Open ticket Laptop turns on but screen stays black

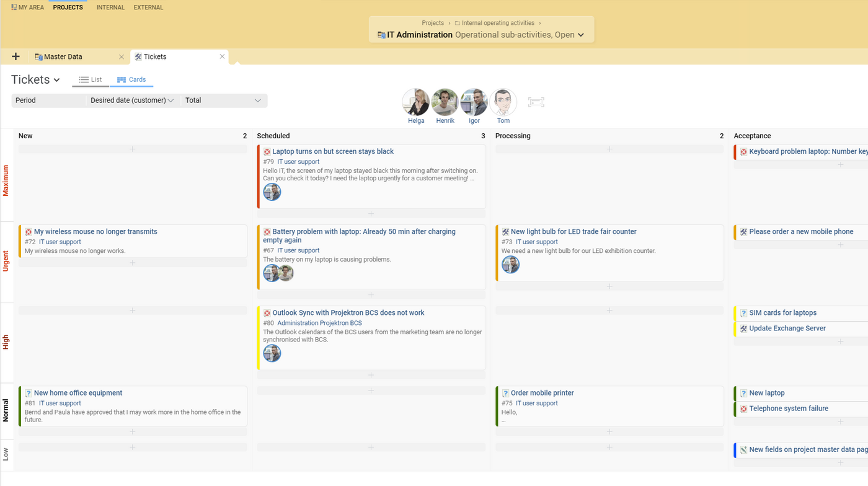[x=333, y=151]
